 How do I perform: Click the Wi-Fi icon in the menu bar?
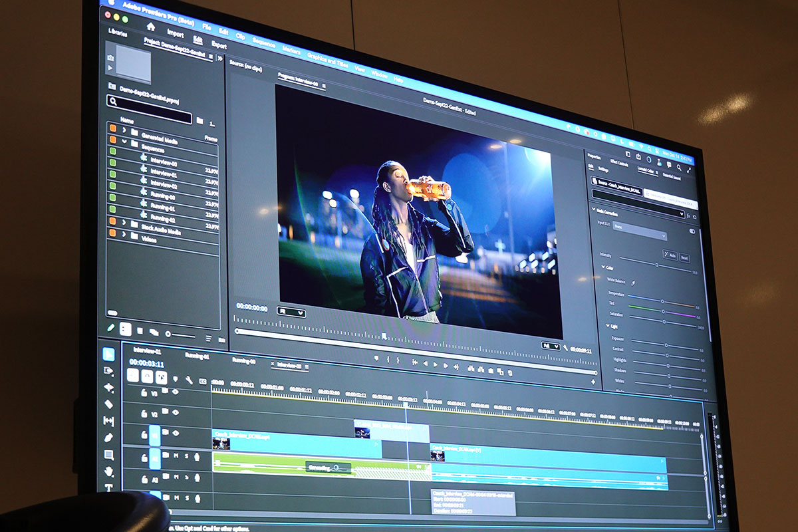(640, 146)
